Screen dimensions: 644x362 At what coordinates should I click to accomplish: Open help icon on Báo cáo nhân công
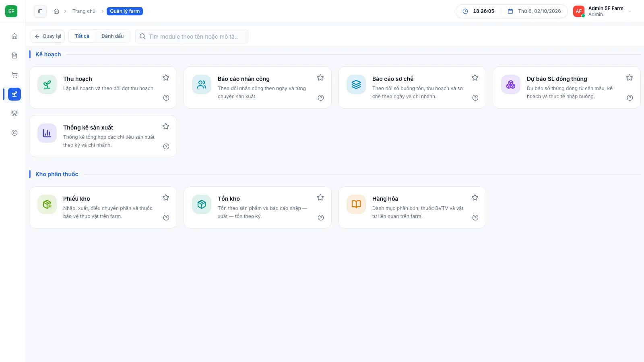tap(321, 98)
